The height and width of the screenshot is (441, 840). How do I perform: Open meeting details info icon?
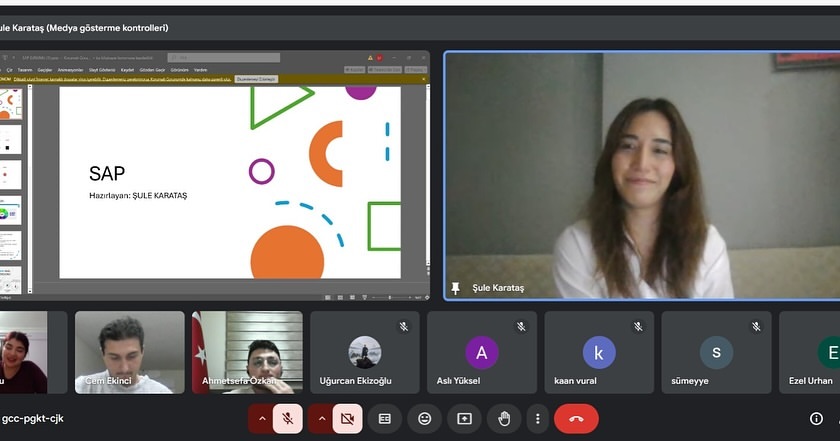point(816,418)
